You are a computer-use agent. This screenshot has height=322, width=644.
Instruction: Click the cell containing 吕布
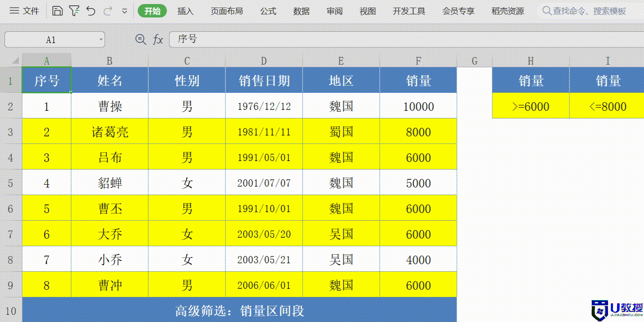pyautogui.click(x=110, y=157)
